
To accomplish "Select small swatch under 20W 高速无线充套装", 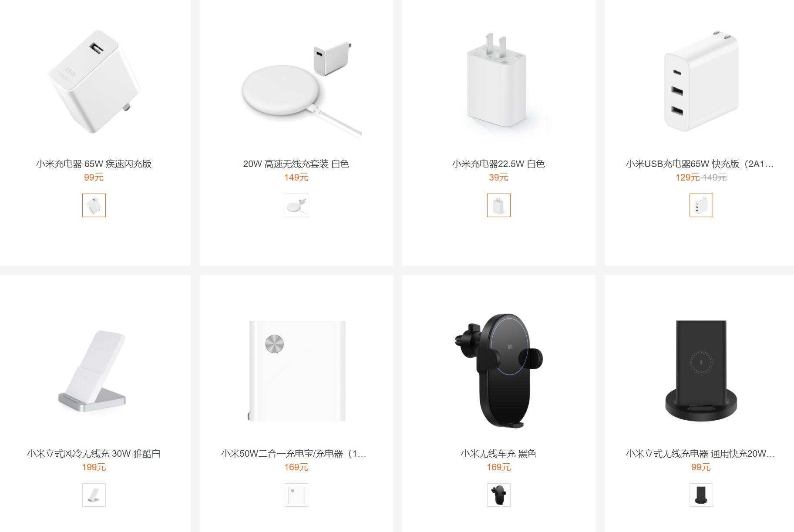I will coord(296,205).
